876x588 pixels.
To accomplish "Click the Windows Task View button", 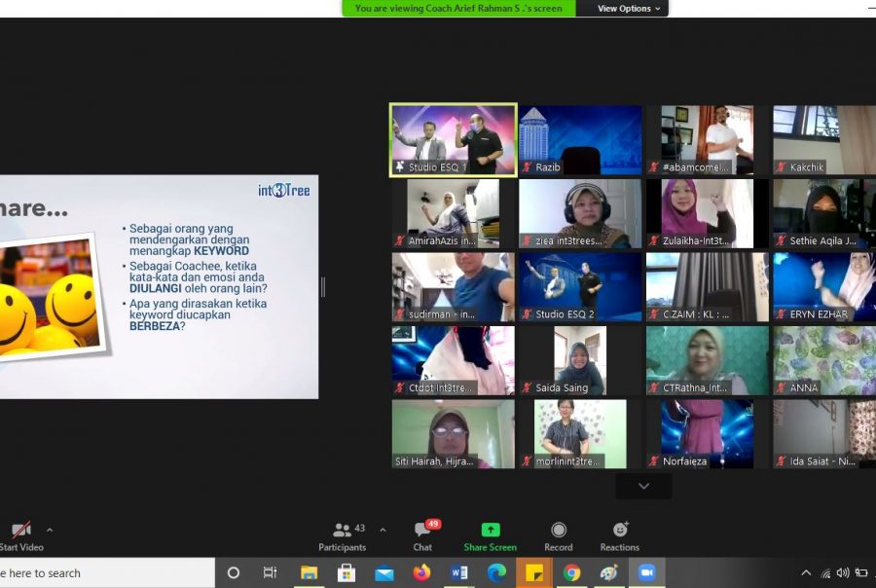I will [271, 572].
